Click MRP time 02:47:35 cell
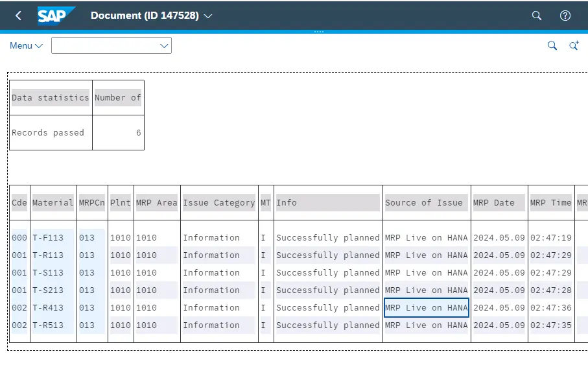 point(550,325)
